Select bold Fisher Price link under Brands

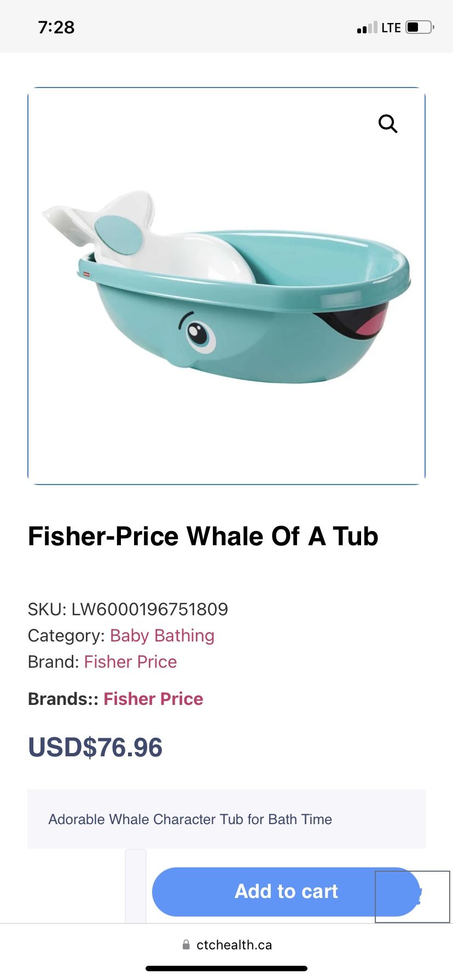tap(153, 699)
